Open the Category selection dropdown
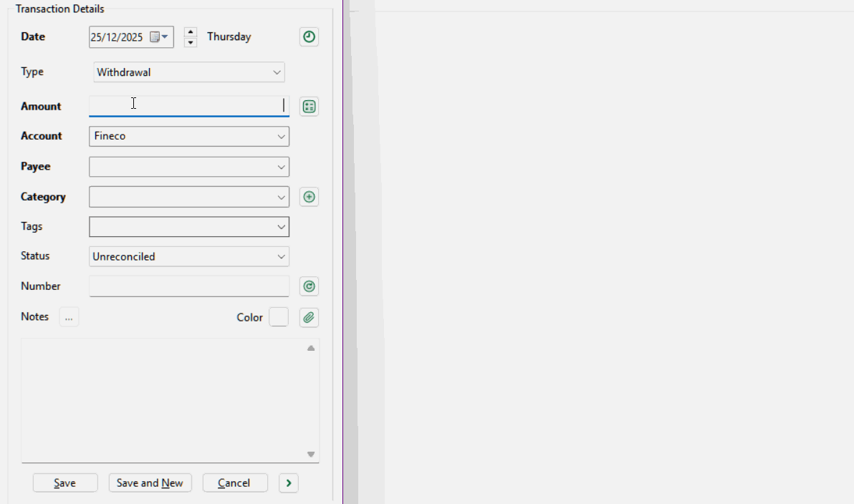Screen dimensions: 854x504 pyautogui.click(x=281, y=196)
